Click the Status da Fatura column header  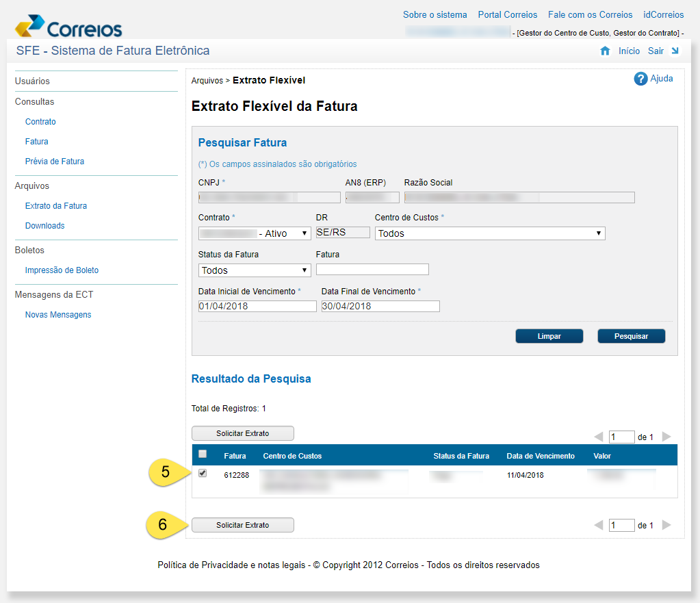point(461,456)
